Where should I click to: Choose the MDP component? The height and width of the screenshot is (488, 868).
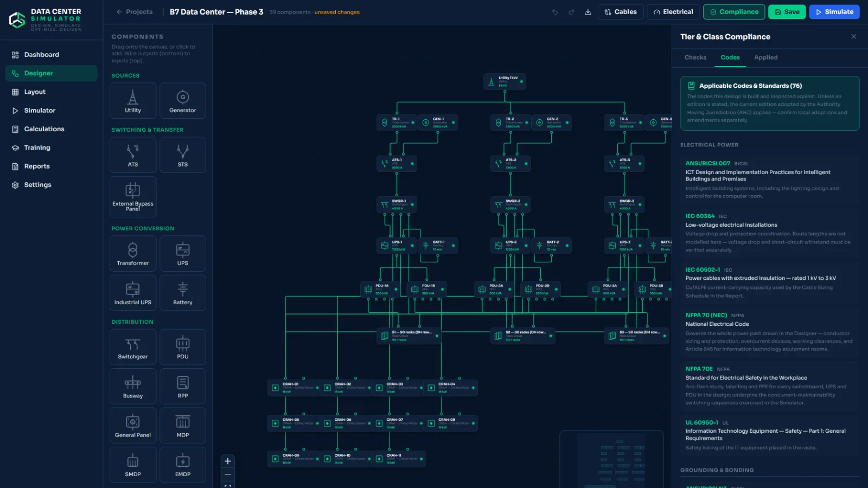pyautogui.click(x=183, y=426)
